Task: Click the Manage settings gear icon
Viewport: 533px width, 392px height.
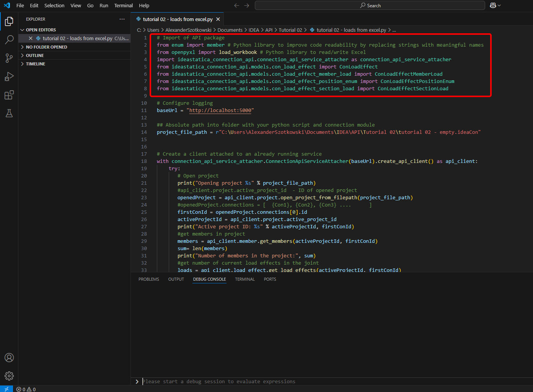Action: (x=9, y=376)
